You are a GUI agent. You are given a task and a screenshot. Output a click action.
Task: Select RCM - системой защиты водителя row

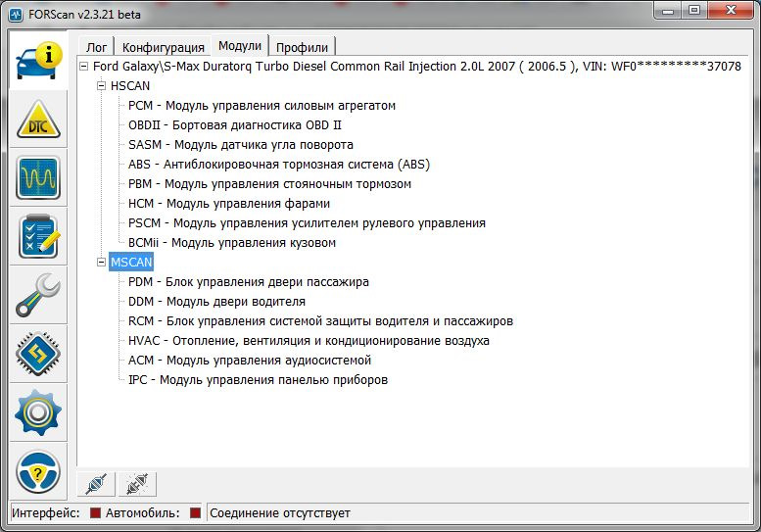tap(320, 320)
